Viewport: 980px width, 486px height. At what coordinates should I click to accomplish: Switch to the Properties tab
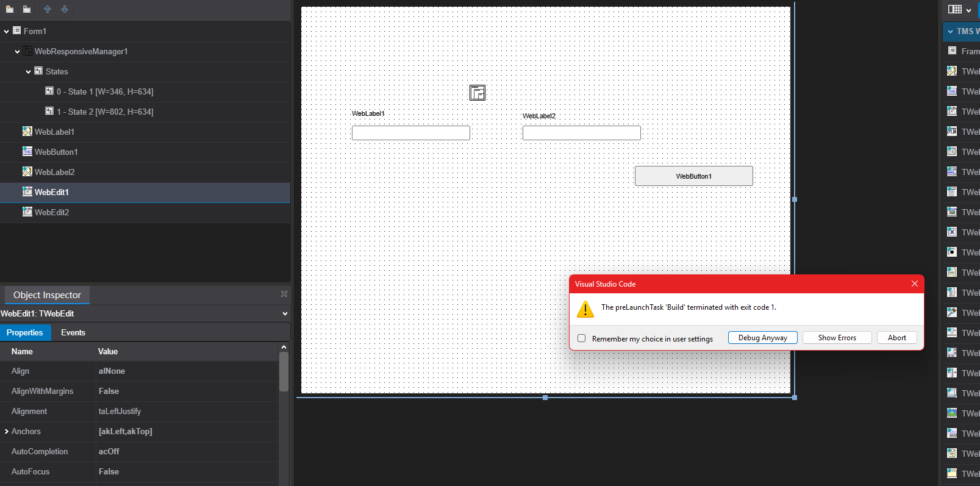[x=25, y=332]
